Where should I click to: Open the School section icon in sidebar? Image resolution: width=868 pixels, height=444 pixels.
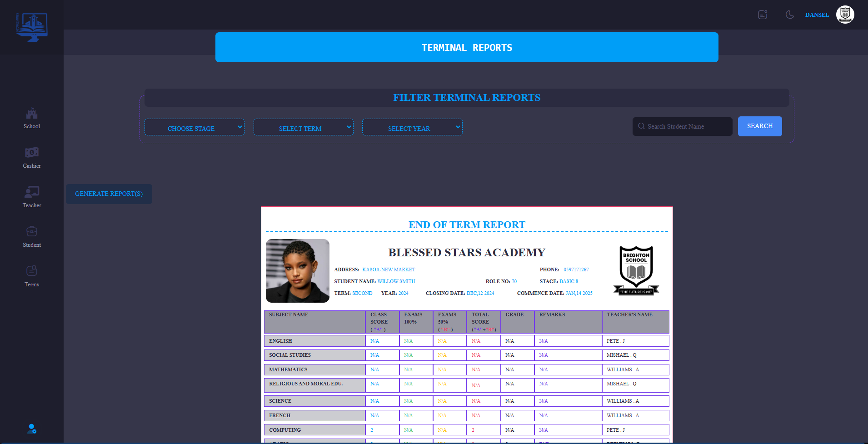[x=32, y=113]
